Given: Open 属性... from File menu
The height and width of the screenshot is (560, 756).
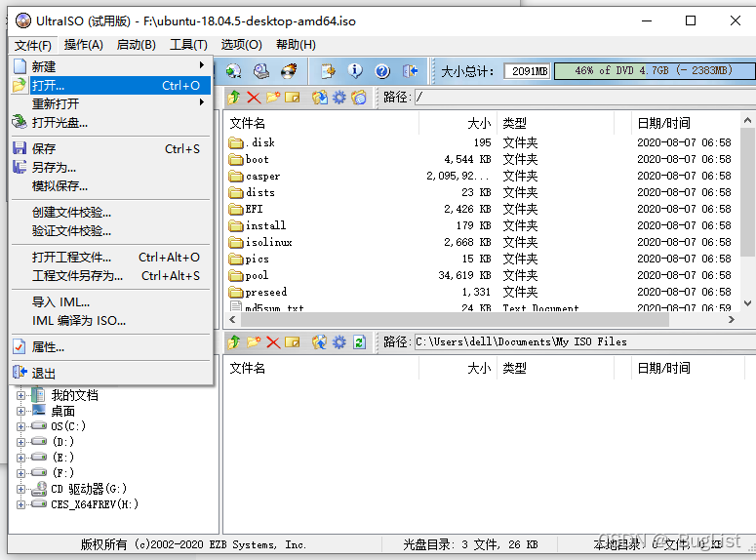Looking at the screenshot, I should point(111,346).
